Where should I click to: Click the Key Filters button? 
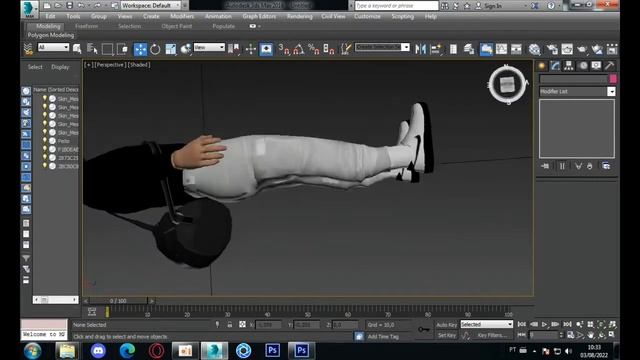click(x=492, y=335)
